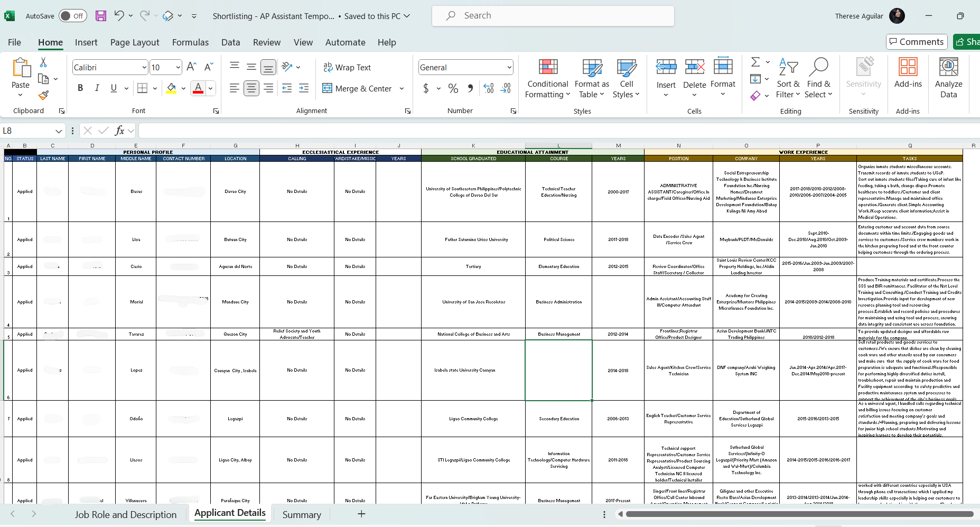Click the Delete cells button
The width and height of the screenshot is (980, 527).
coord(694,78)
